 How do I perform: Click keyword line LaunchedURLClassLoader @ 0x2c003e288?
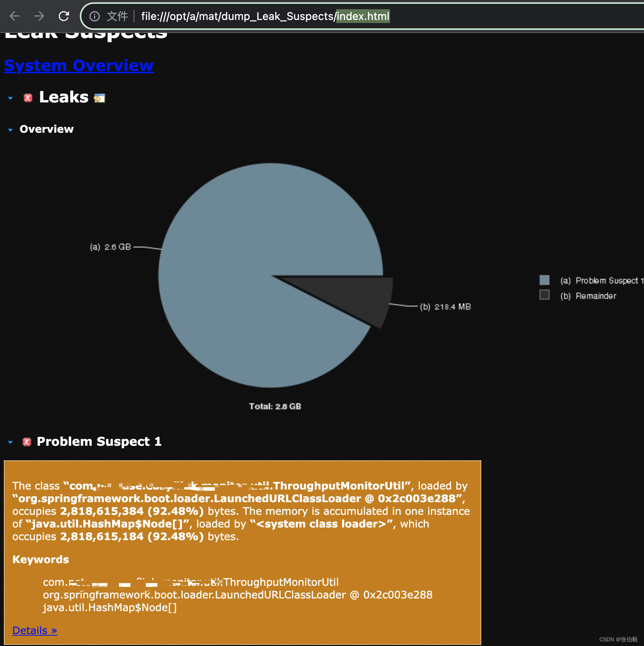tap(238, 595)
